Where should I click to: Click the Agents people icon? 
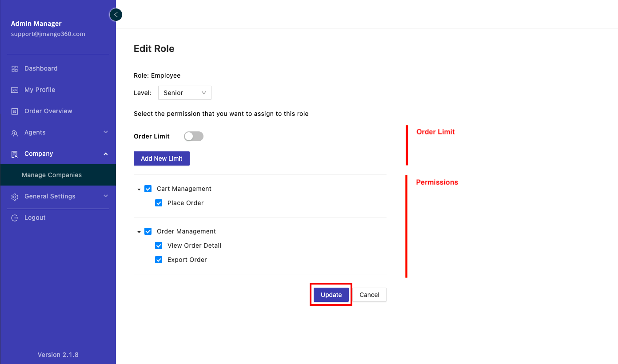[15, 133]
